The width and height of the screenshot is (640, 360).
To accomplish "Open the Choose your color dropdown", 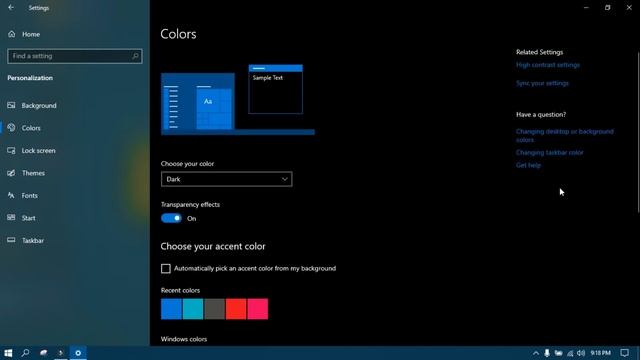I will tap(227, 179).
